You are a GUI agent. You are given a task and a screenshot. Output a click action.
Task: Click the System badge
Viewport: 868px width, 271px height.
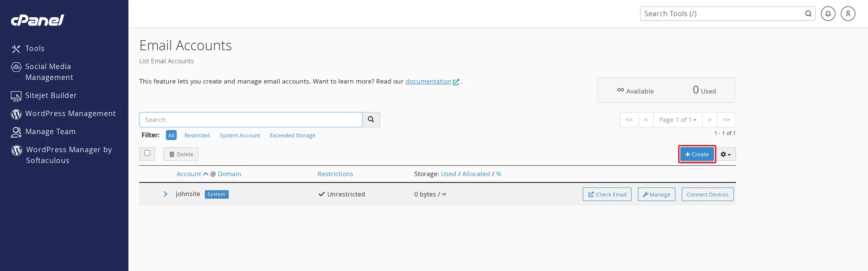(x=216, y=195)
